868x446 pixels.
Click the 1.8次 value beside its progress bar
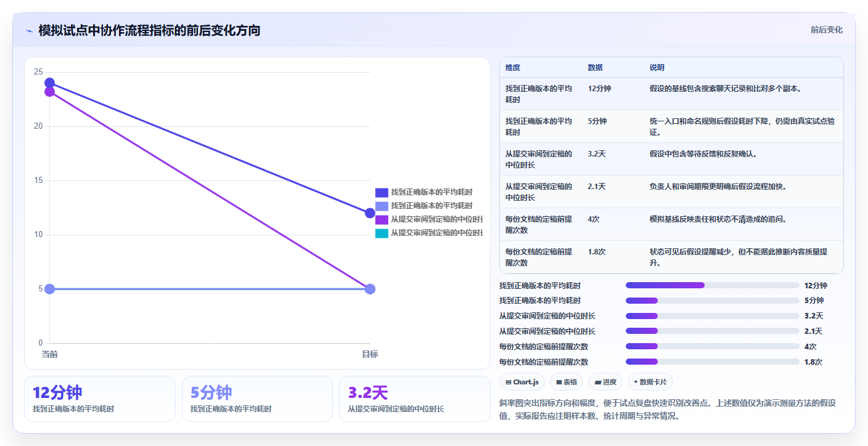point(813,362)
